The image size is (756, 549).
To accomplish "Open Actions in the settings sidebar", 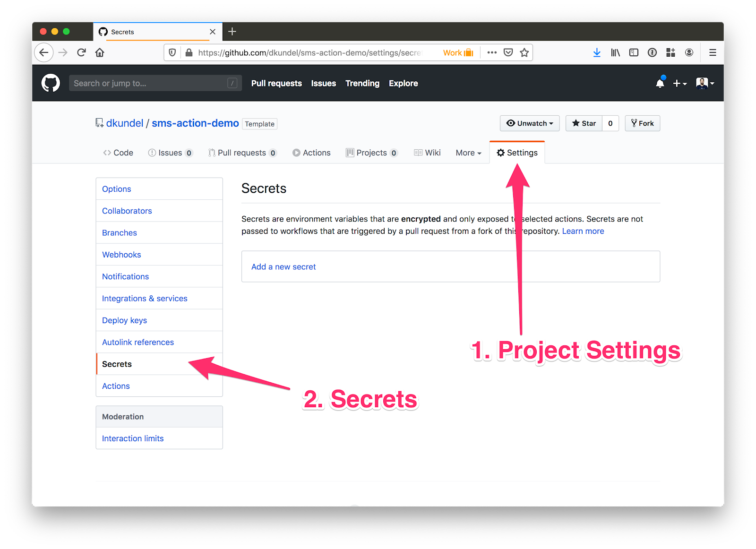I will [159, 386].
